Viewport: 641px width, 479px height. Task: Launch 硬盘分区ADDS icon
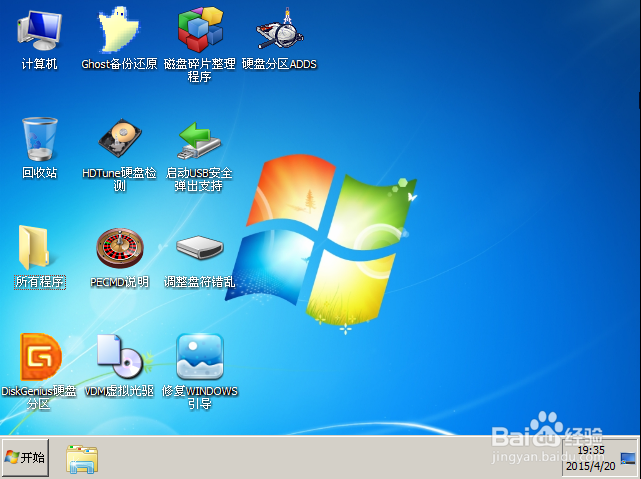(x=280, y=29)
